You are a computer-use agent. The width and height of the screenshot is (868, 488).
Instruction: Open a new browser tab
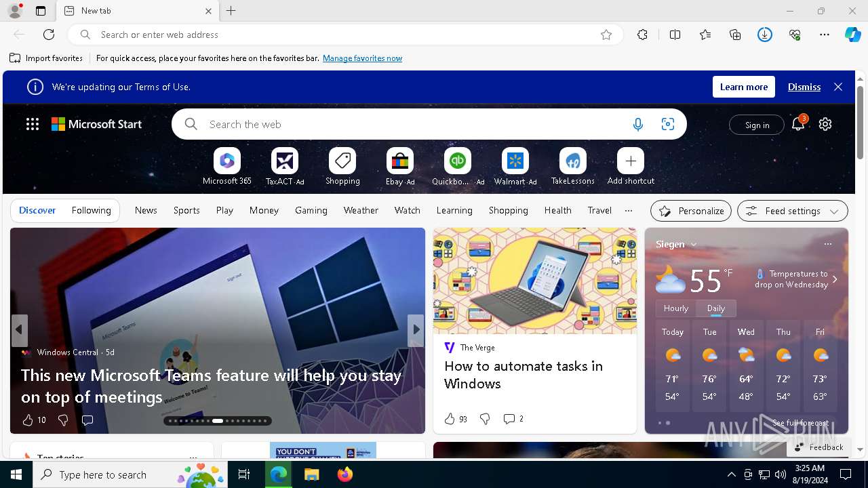click(231, 11)
